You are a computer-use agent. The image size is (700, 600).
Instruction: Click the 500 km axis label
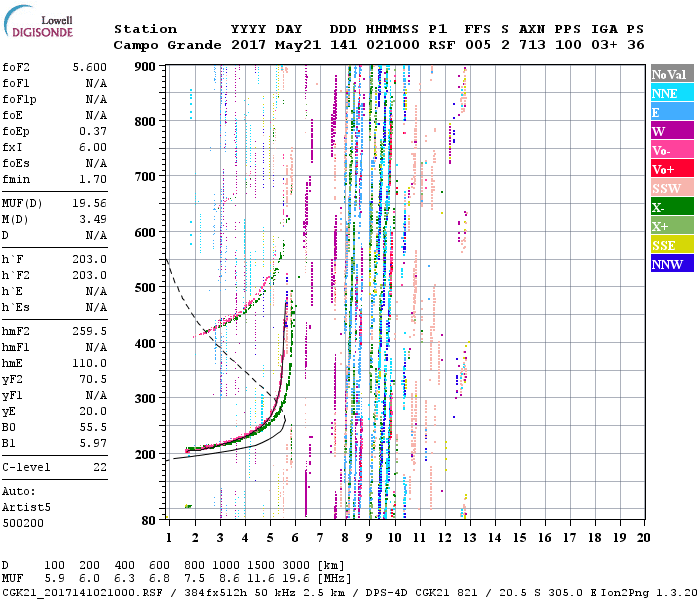[x=145, y=288]
